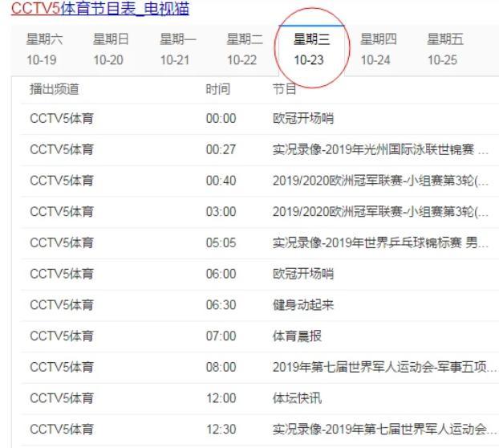Switch to the 星期四 10-24 tab
Viewport: 499px width, 448px height.
tap(379, 50)
